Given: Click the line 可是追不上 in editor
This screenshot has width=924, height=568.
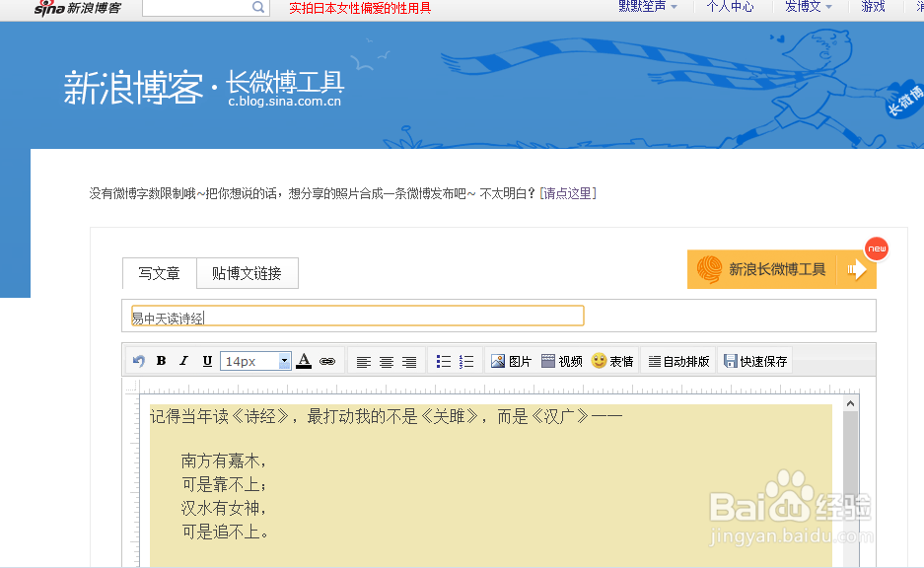Looking at the screenshot, I should click(225, 532).
